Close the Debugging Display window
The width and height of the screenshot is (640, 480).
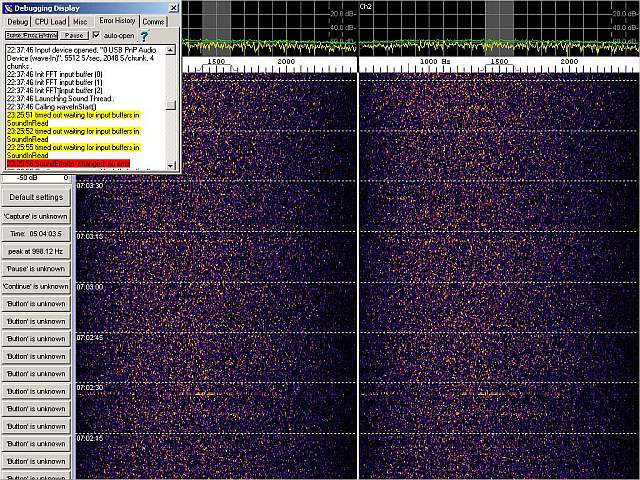click(x=173, y=7)
